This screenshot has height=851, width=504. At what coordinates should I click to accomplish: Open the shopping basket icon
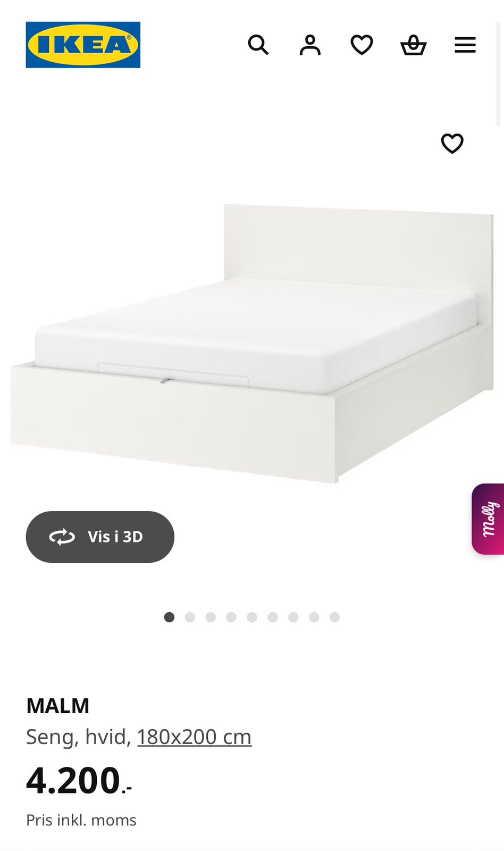413,45
